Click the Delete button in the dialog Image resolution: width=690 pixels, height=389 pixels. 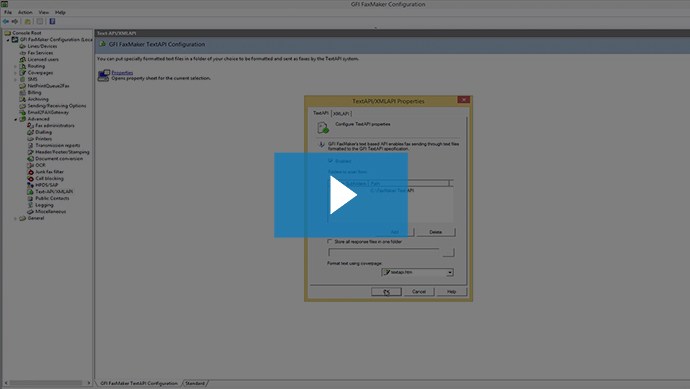[x=435, y=232]
